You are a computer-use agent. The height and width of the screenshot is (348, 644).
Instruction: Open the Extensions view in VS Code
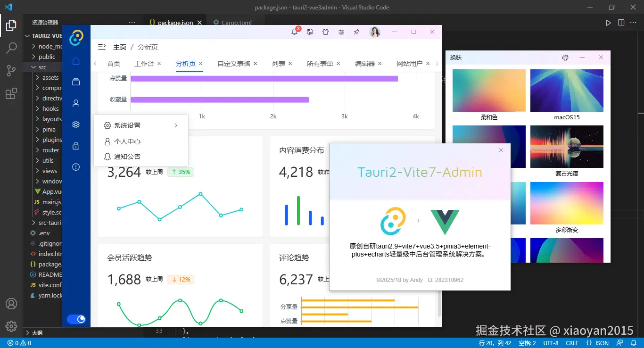(x=11, y=93)
